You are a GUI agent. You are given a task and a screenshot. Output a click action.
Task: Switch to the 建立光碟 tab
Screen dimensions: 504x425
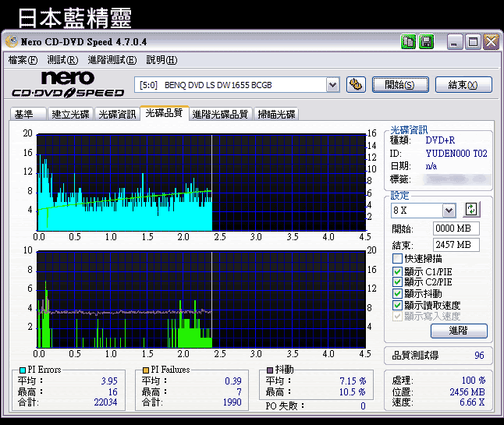pos(70,114)
